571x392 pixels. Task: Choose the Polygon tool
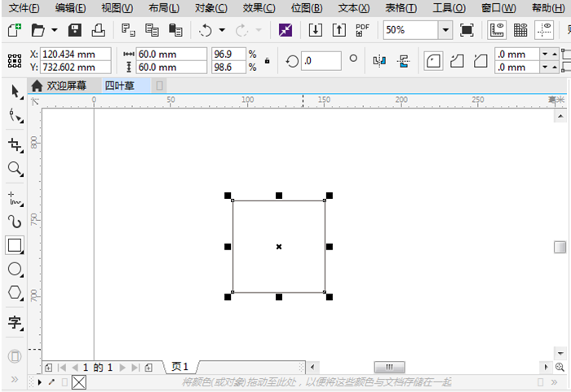coord(15,292)
